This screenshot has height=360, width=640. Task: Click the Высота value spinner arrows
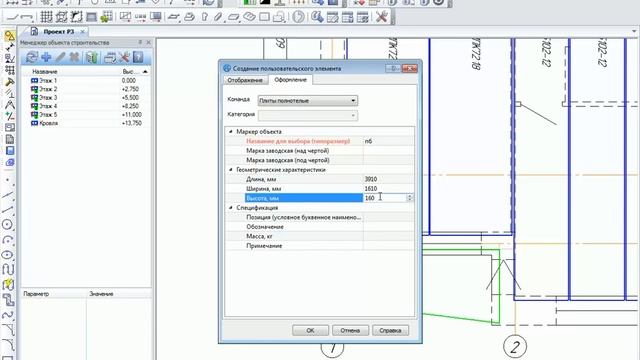[x=409, y=198]
